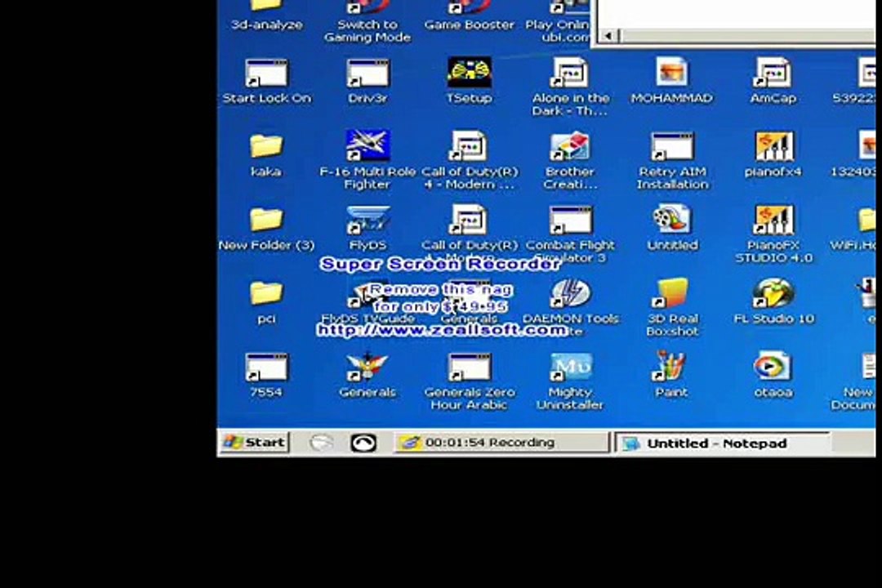The image size is (882, 588).
Task: Launch the Driv3r shortcut
Action: [x=367, y=73]
